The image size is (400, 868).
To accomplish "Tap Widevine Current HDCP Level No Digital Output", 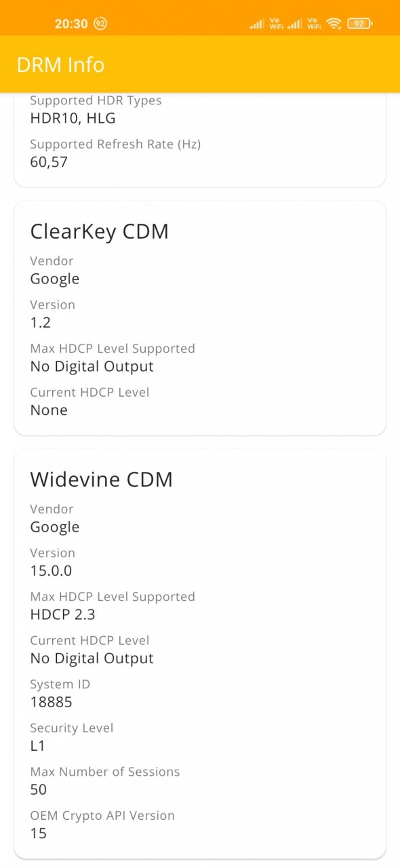I will point(92,658).
